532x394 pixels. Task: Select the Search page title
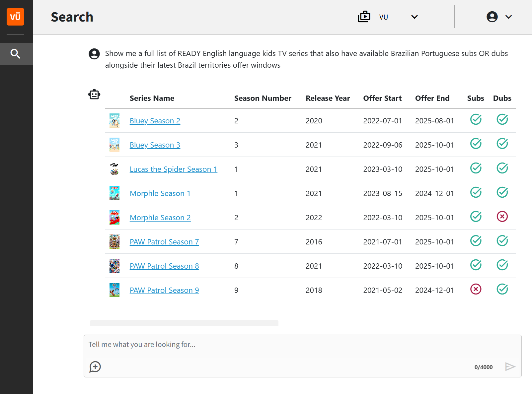coord(72,17)
